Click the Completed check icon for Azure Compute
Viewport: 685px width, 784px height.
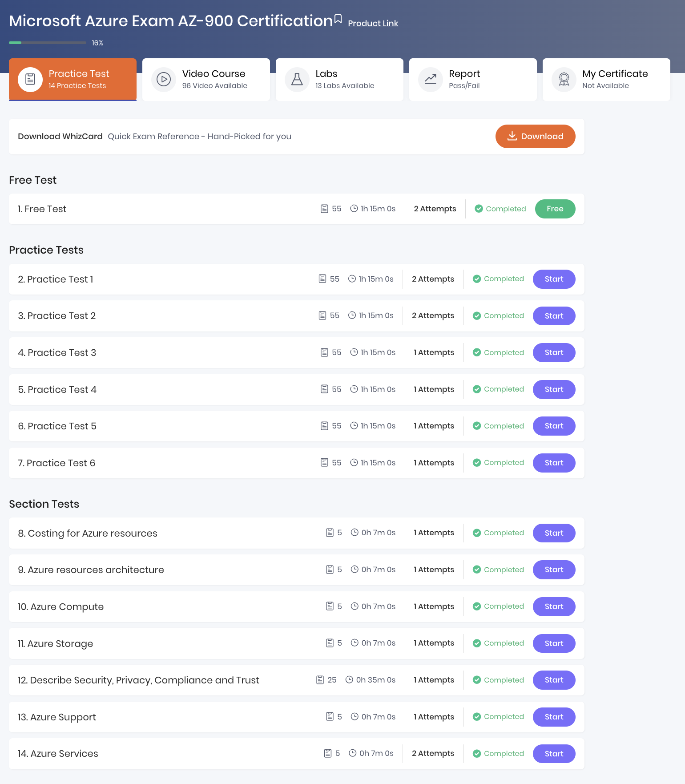pyautogui.click(x=477, y=606)
